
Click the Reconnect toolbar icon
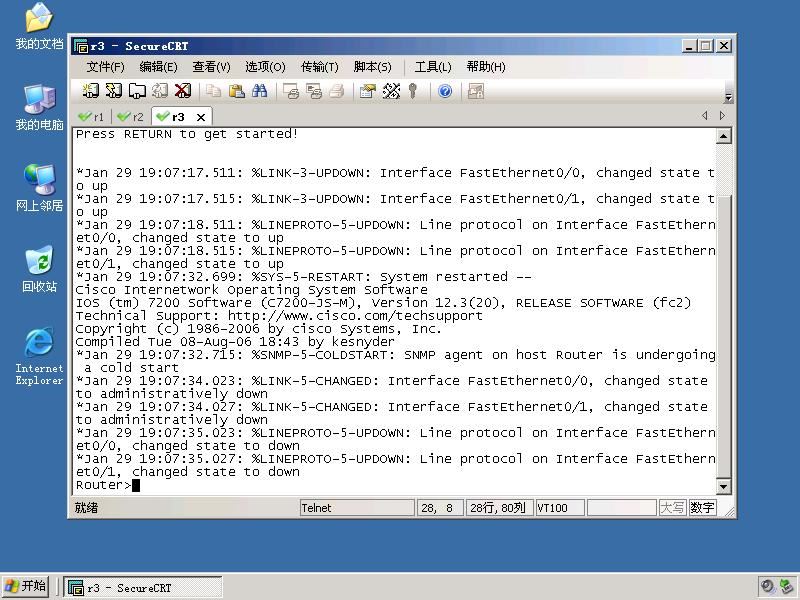160,91
